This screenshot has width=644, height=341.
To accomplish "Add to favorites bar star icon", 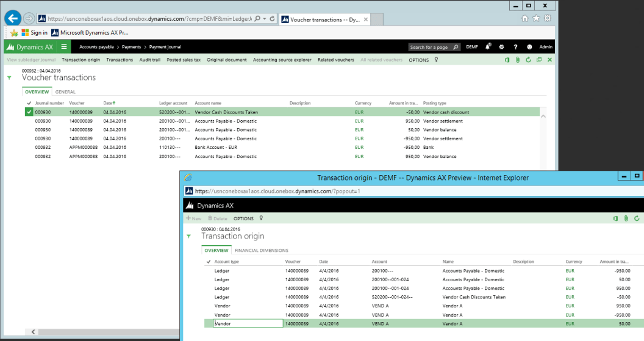I will [x=14, y=33].
